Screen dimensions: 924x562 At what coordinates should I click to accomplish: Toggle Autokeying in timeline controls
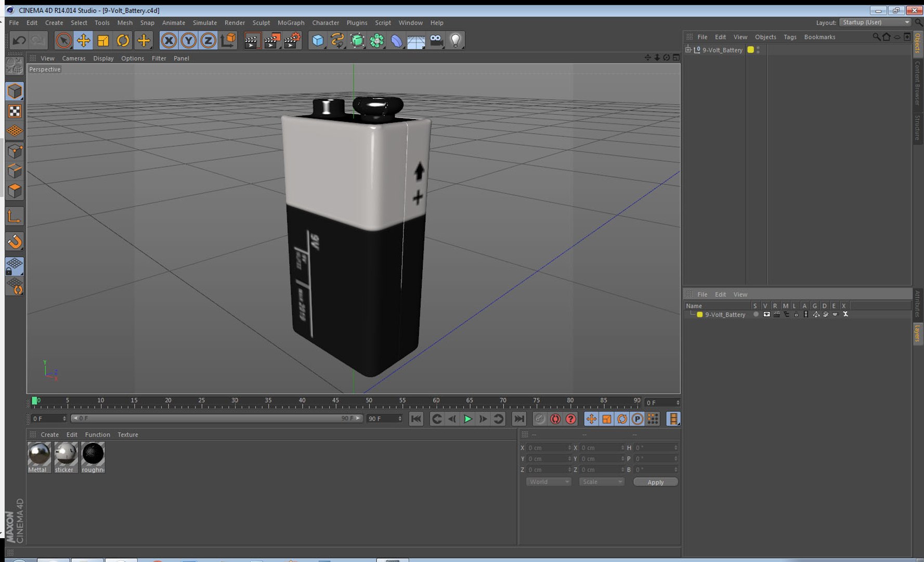pyautogui.click(x=555, y=419)
